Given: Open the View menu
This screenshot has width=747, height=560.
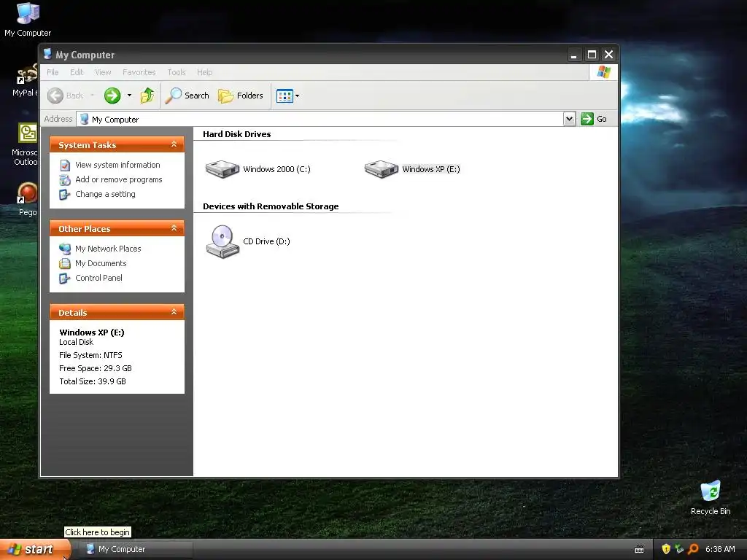Looking at the screenshot, I should 103,72.
